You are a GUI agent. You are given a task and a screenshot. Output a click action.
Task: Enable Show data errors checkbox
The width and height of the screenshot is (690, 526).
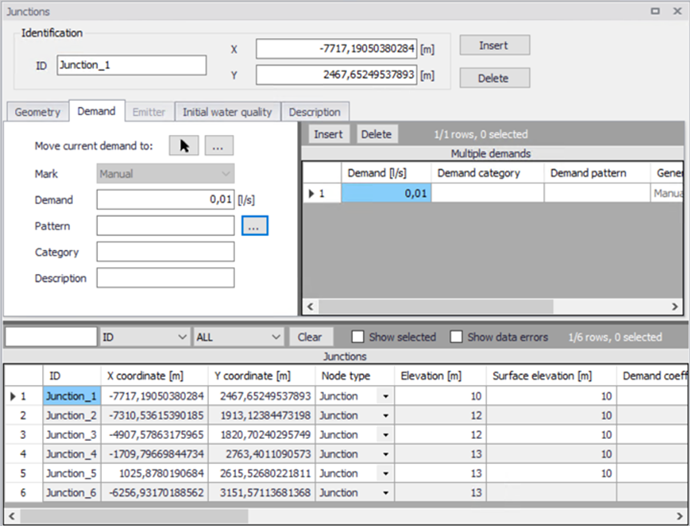[x=456, y=337]
